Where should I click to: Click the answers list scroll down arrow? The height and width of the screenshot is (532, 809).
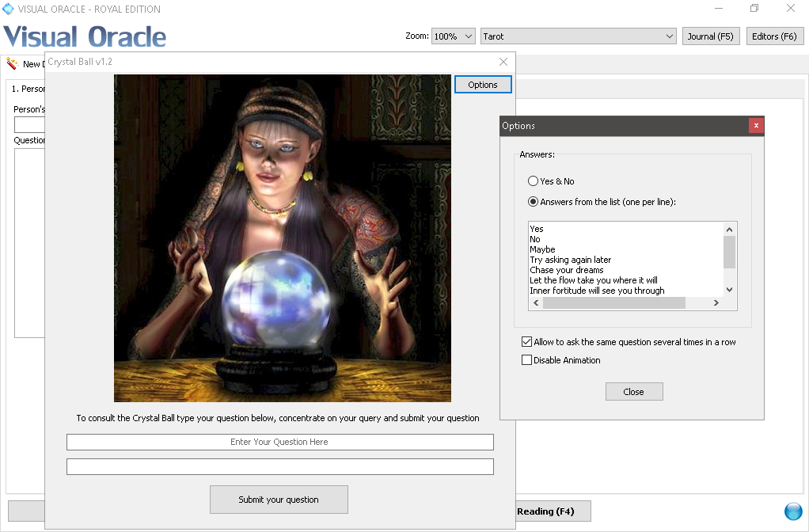729,290
